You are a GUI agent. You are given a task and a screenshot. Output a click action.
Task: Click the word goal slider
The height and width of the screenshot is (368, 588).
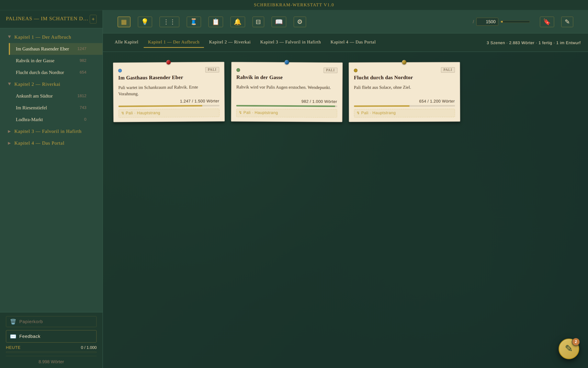(x=515, y=22)
